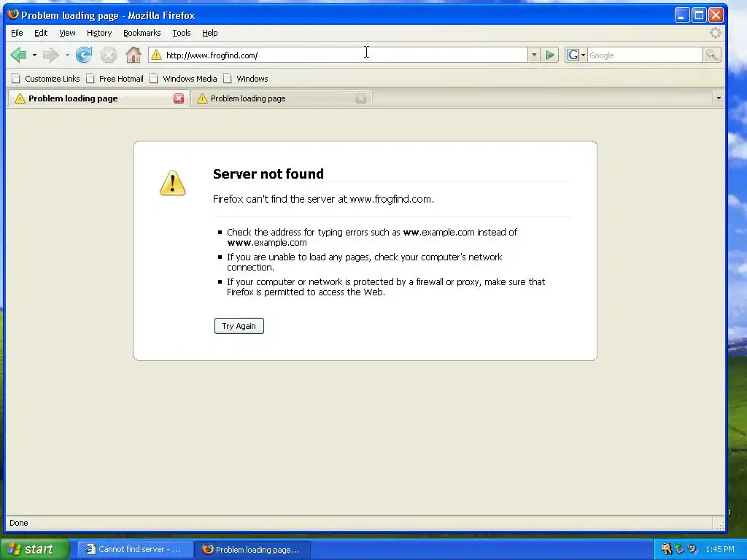Open the Windows Media bookmark

coord(183,79)
